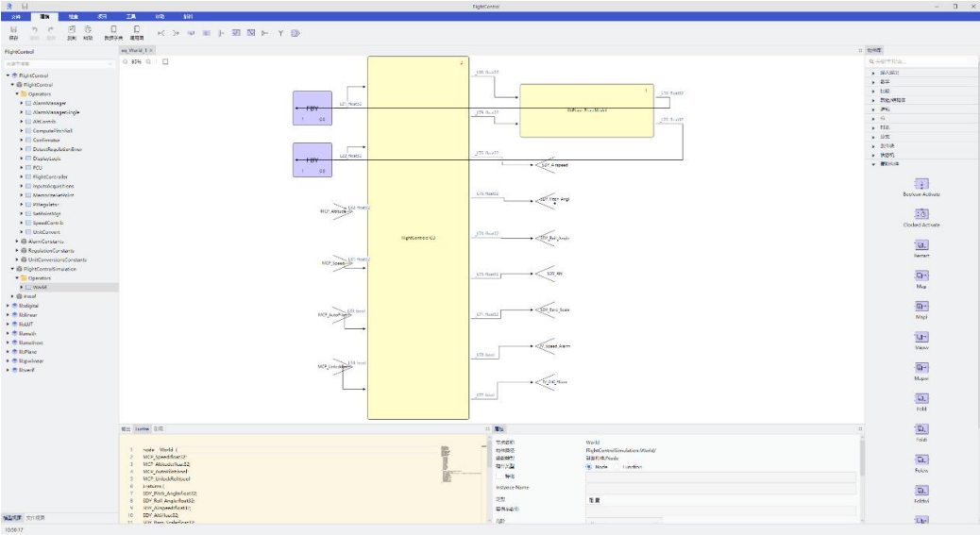Pick the Foldi block icon

click(921, 429)
